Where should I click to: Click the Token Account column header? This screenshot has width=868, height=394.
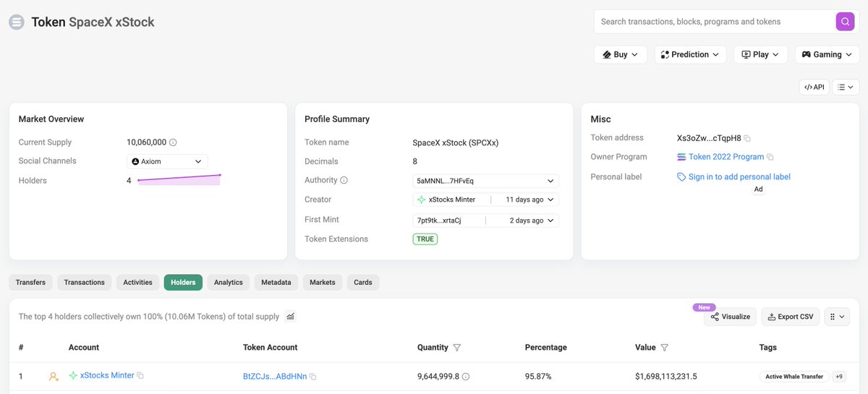(271, 348)
